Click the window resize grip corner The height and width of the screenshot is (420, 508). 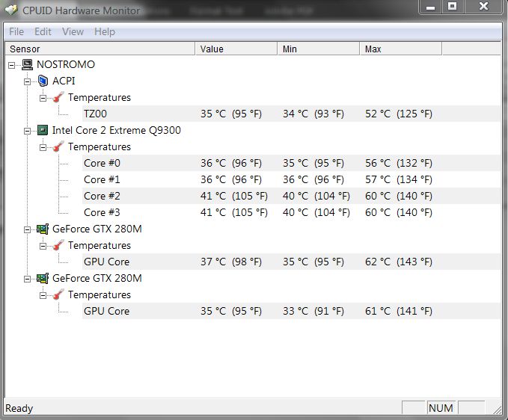(496, 410)
